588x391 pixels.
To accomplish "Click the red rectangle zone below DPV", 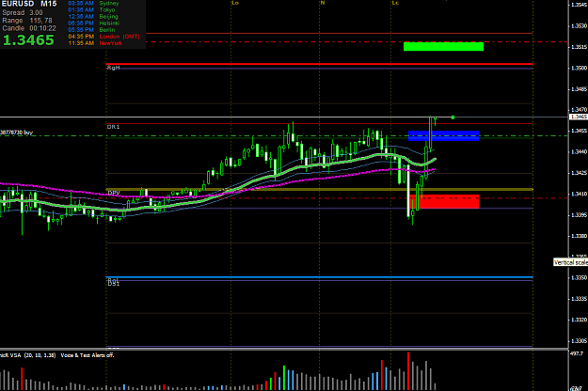I will point(445,201).
